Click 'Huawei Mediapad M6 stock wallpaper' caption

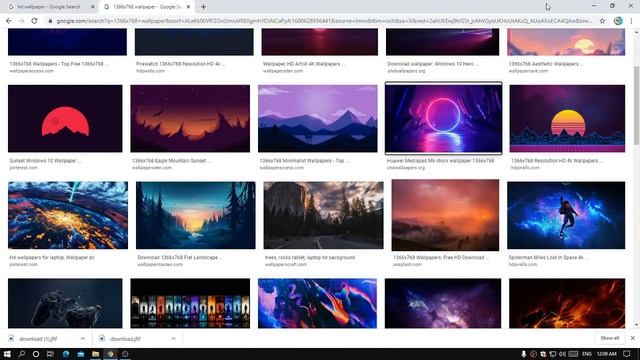(440, 161)
